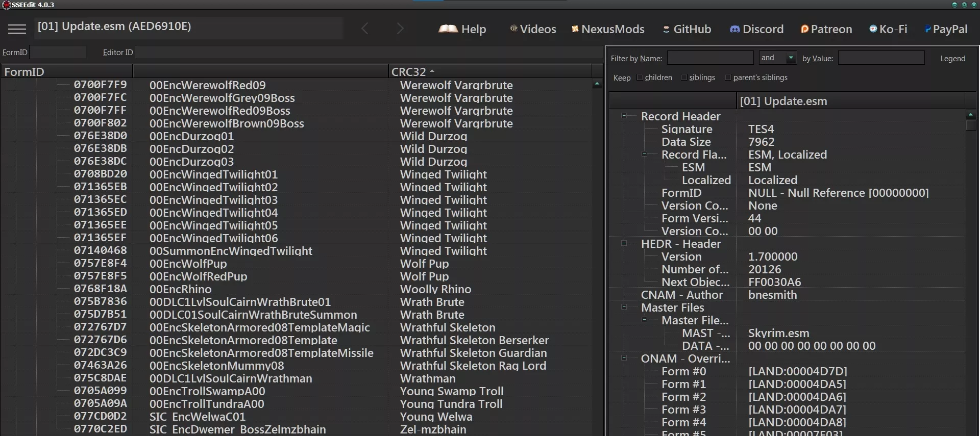Select the CNAM - Author row
The image size is (980, 436).
[x=682, y=295]
